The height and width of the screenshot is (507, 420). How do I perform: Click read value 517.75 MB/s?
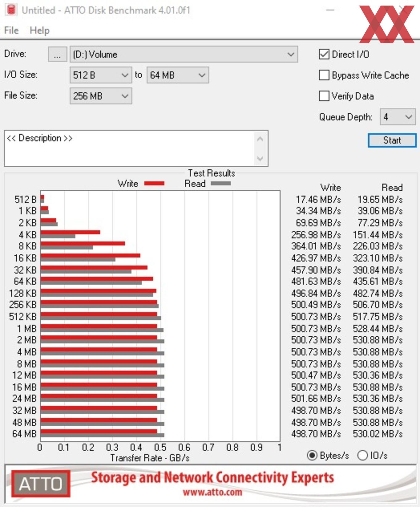[378, 317]
